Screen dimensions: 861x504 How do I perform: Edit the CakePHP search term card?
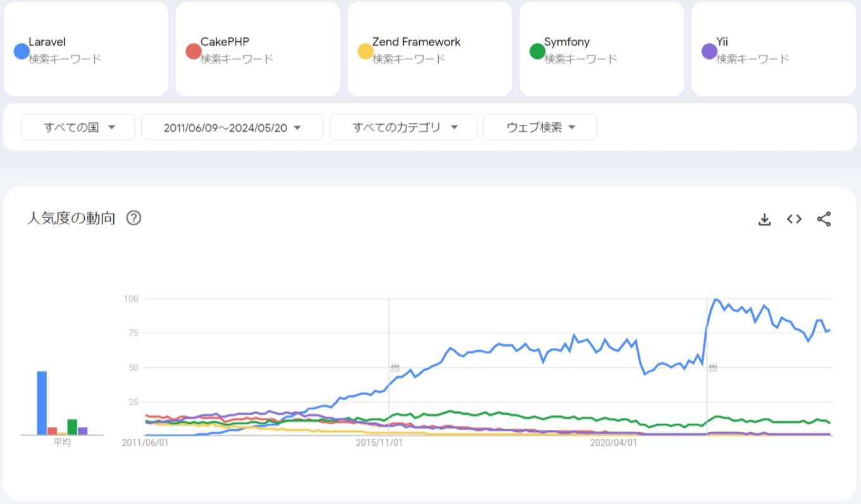coord(258,49)
